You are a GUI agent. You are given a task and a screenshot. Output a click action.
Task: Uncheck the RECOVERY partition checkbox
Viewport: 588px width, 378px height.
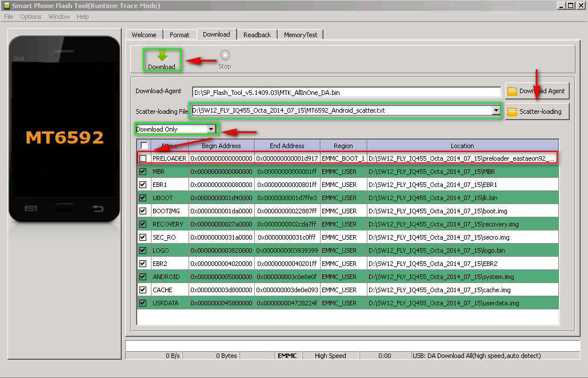pos(143,224)
